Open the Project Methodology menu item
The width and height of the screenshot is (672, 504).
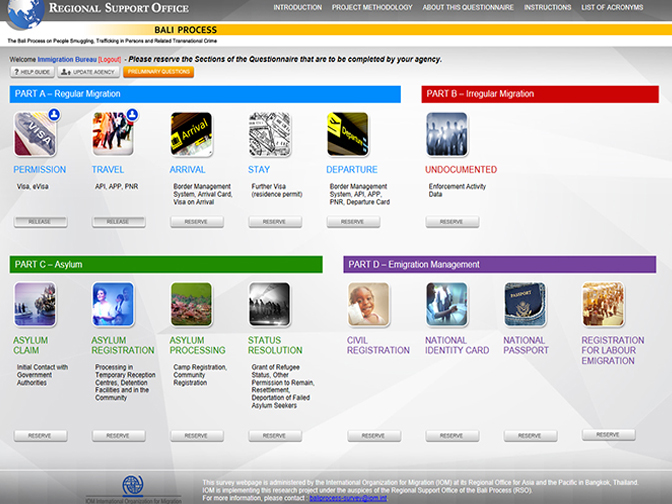tap(372, 7)
